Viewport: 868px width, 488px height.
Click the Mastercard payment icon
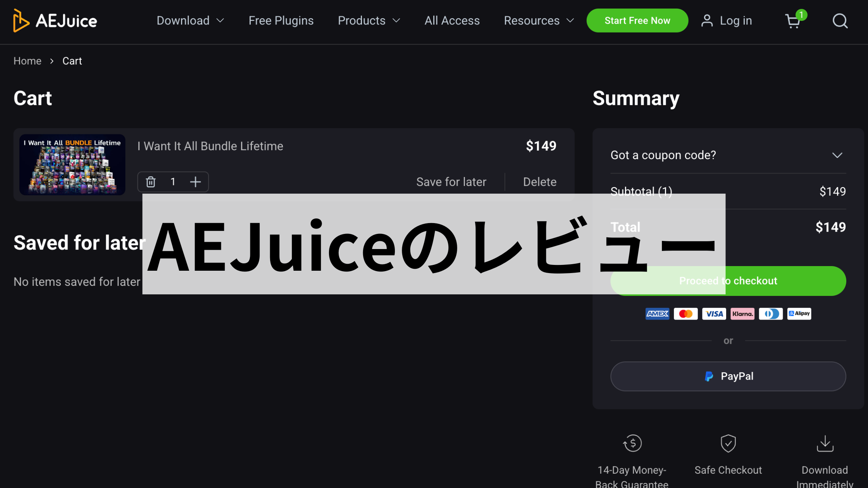coord(685,314)
